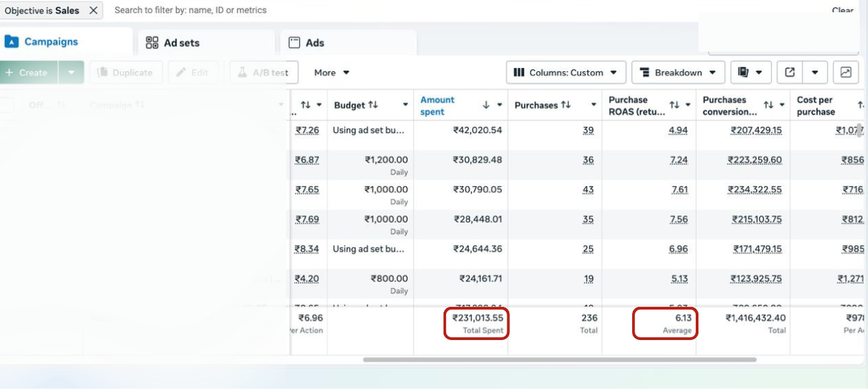Toggle the select-all campaigns checkbox
Viewport: 868px width, 389px height.
[7, 105]
